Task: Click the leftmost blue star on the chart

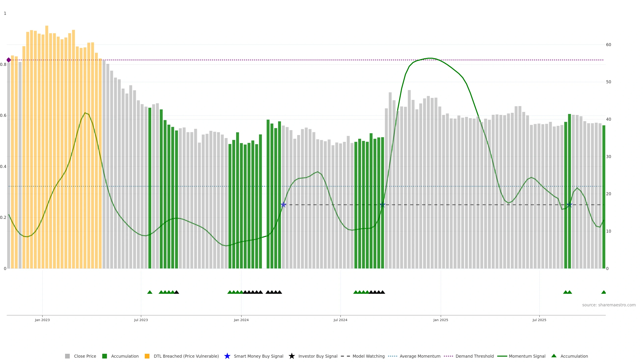Action: pyautogui.click(x=283, y=205)
